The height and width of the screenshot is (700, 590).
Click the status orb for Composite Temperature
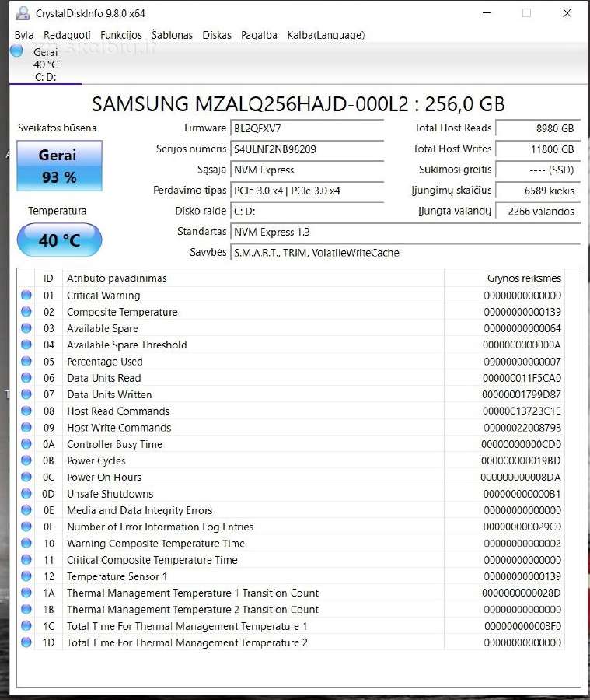[x=26, y=311]
